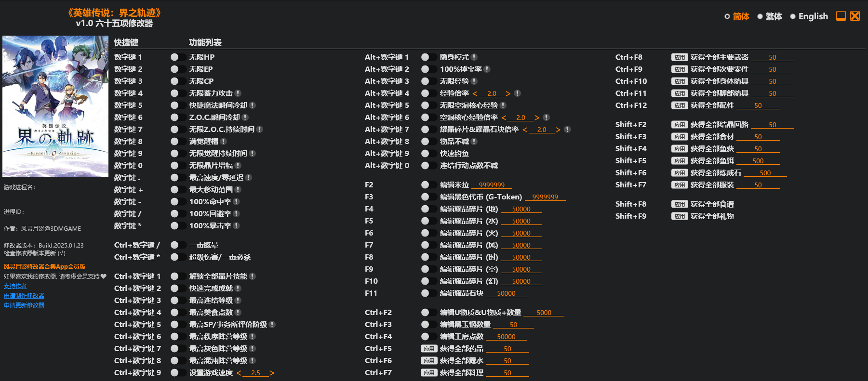The height and width of the screenshot is (381, 868).
Task: Apply 获得全部药品 with its 应用 button
Action: click(429, 349)
